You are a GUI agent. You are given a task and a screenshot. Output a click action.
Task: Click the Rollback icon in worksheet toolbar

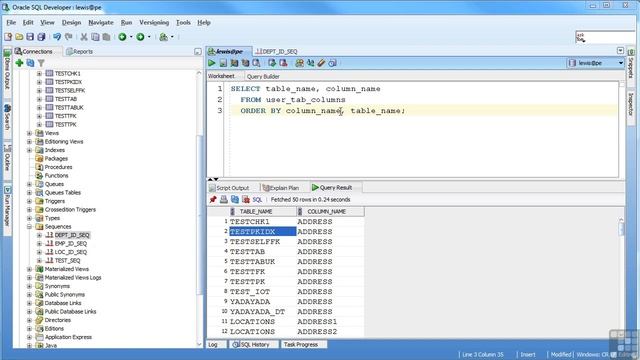283,63
